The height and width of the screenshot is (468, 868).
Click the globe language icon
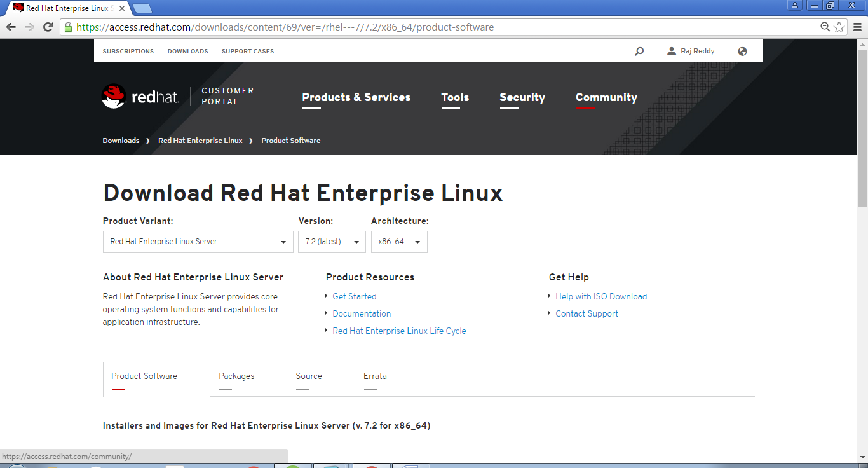pos(742,52)
